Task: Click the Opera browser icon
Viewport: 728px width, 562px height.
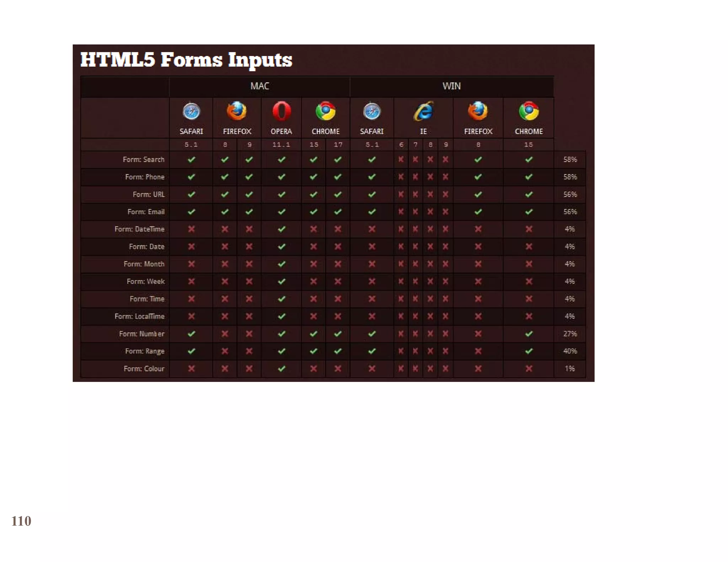Action: pos(281,112)
